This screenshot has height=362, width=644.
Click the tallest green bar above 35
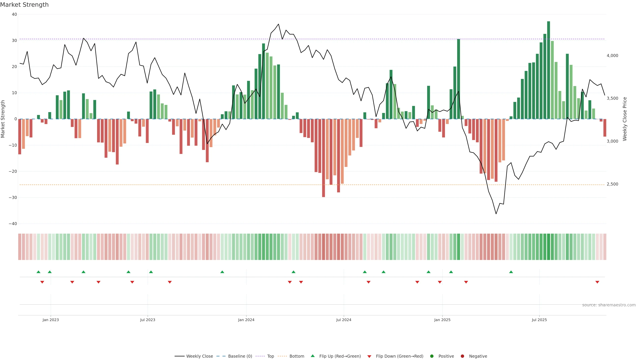coord(549,70)
